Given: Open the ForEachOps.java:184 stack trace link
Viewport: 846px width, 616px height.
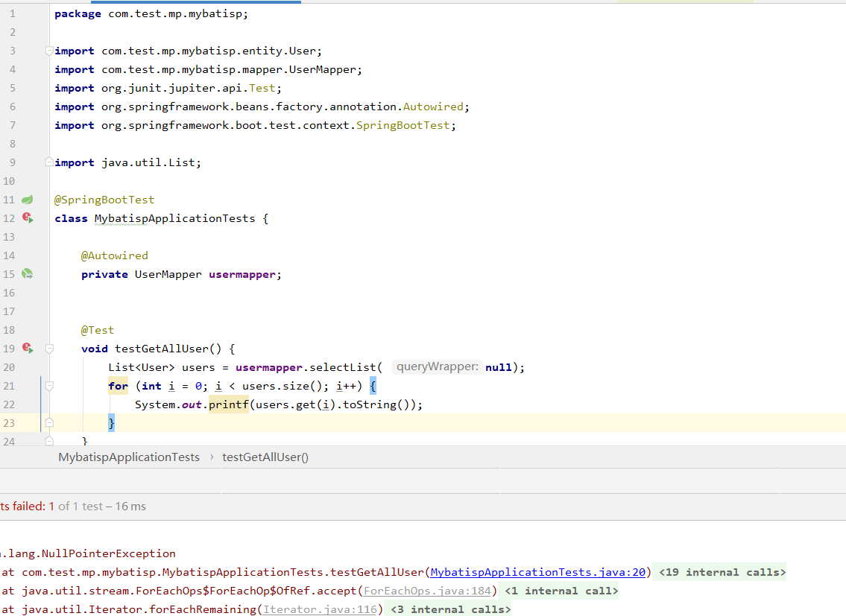Looking at the screenshot, I should [x=427, y=591].
